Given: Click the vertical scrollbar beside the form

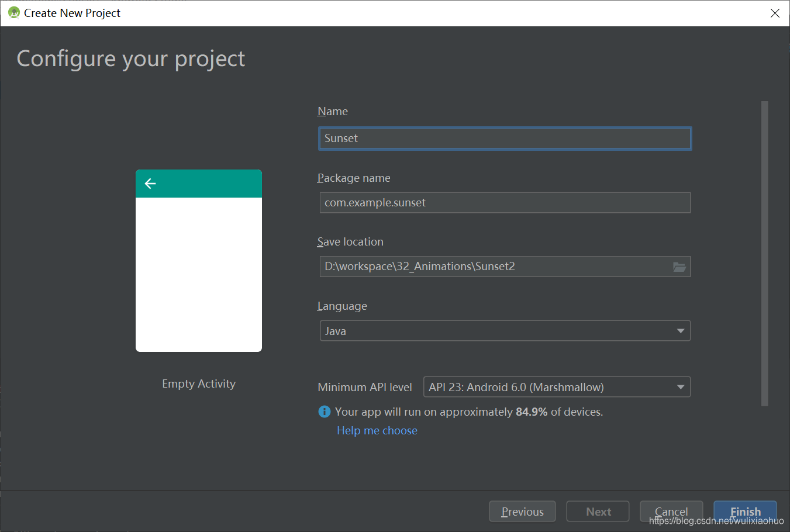Looking at the screenshot, I should pos(765,253).
